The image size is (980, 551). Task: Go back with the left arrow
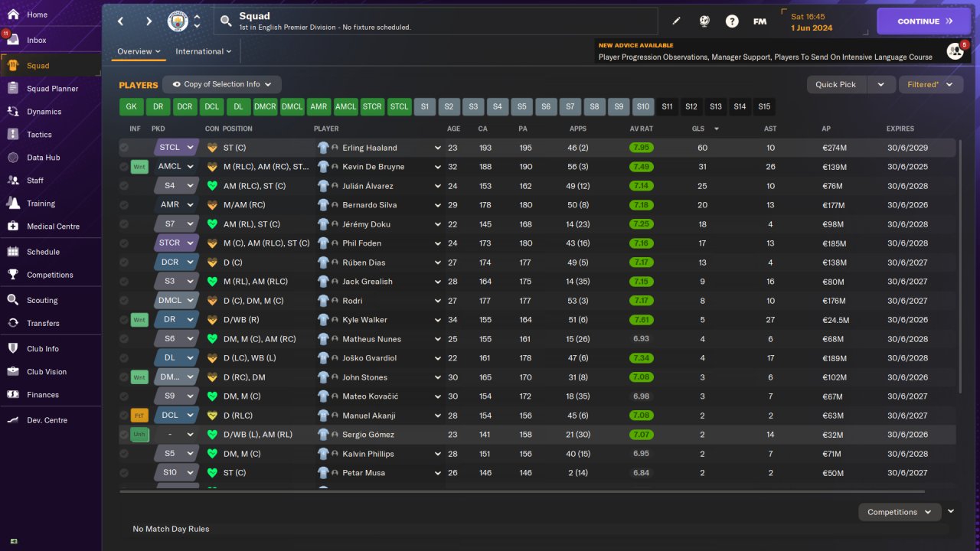coord(120,21)
